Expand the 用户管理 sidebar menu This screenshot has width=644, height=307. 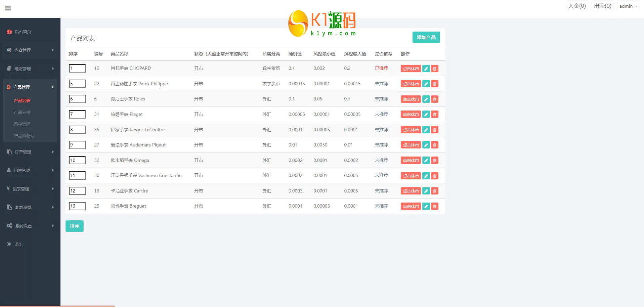click(x=30, y=170)
